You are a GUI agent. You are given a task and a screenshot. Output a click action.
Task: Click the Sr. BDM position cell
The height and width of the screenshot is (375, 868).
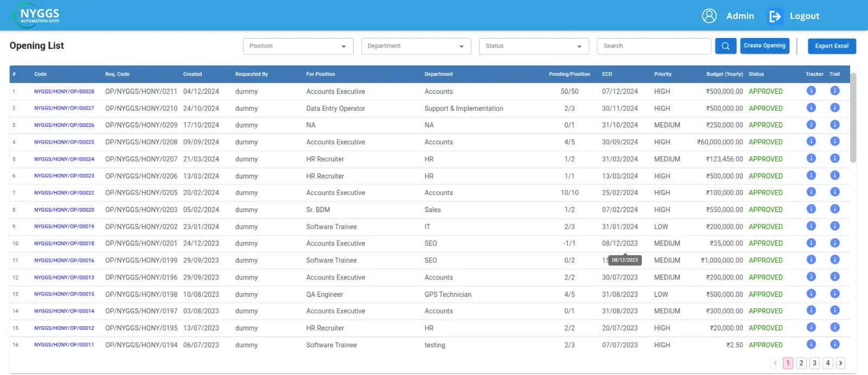[318, 210]
